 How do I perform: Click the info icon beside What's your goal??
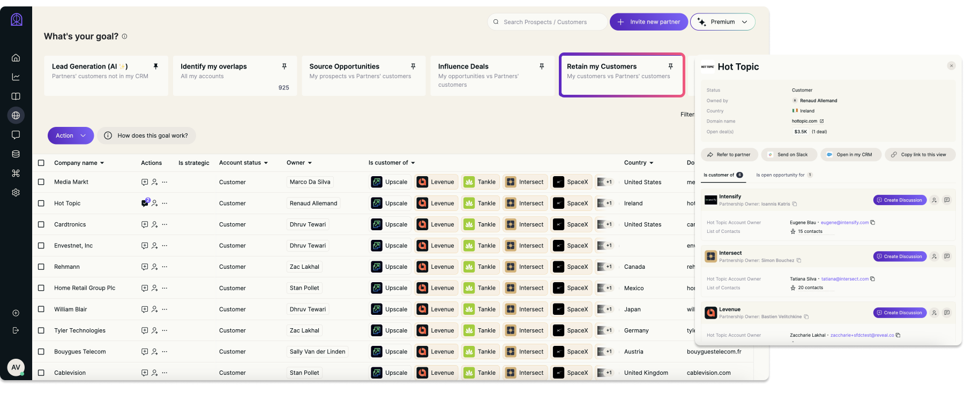coord(125,36)
